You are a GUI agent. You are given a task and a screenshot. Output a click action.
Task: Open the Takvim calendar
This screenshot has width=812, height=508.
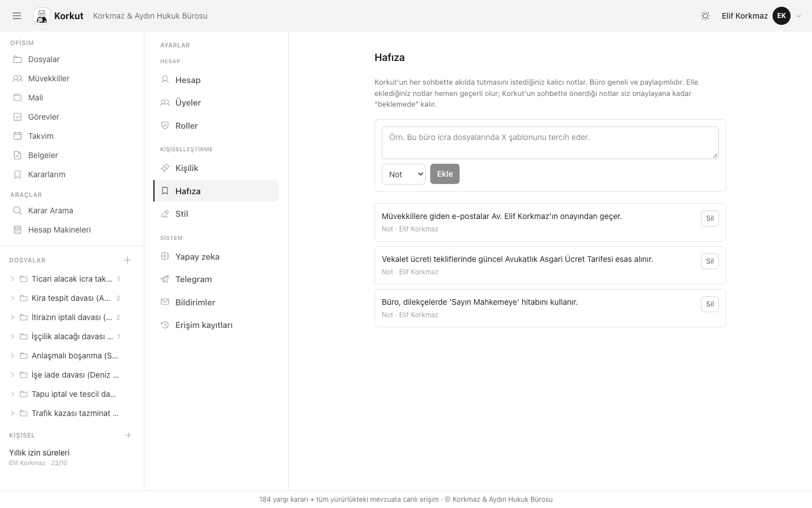72,136
